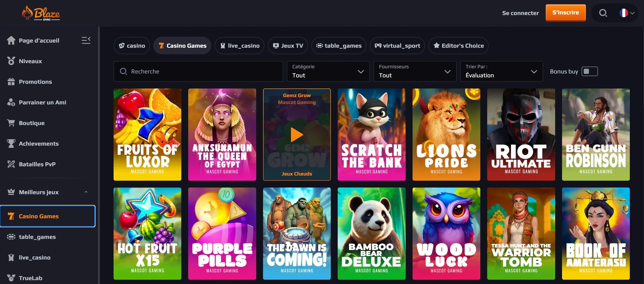Activate the live_casino filter chip
Viewport: 644px width, 284px height.
point(239,46)
